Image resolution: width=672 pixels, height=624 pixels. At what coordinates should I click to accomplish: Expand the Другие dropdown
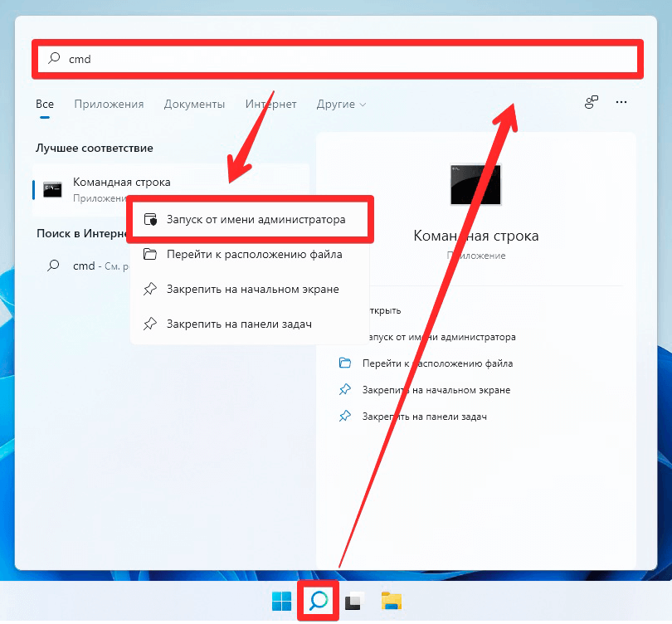pos(341,105)
